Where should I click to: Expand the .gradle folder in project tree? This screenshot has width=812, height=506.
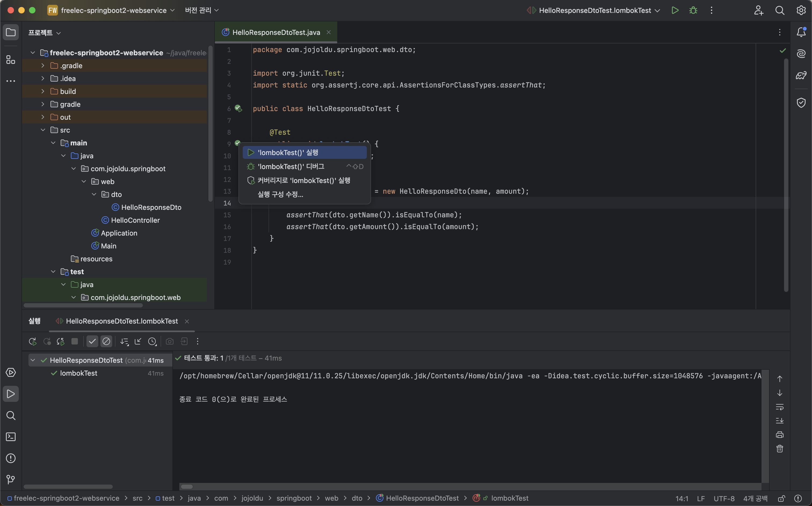43,65
